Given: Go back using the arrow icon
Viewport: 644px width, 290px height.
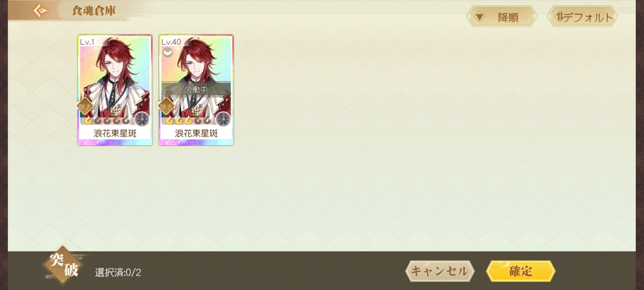Looking at the screenshot, I should point(40,11).
